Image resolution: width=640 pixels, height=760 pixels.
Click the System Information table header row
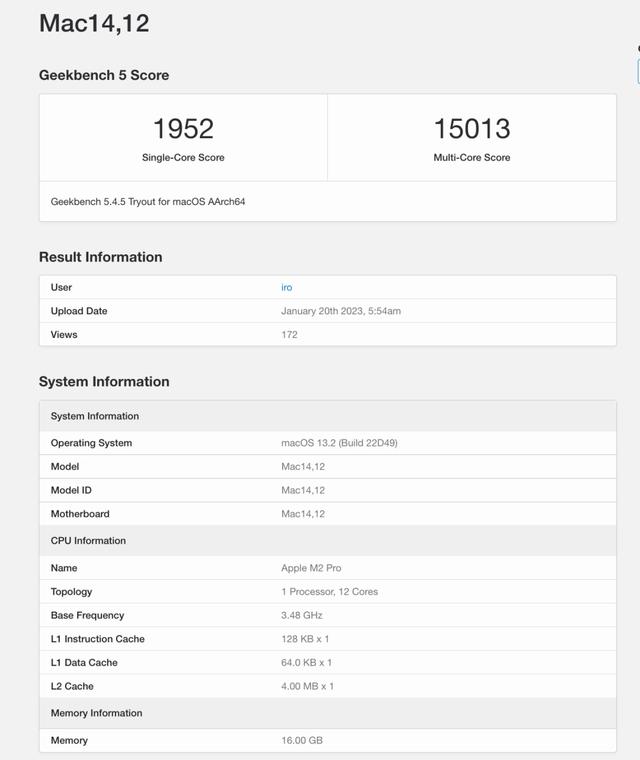pyautogui.click(x=328, y=416)
